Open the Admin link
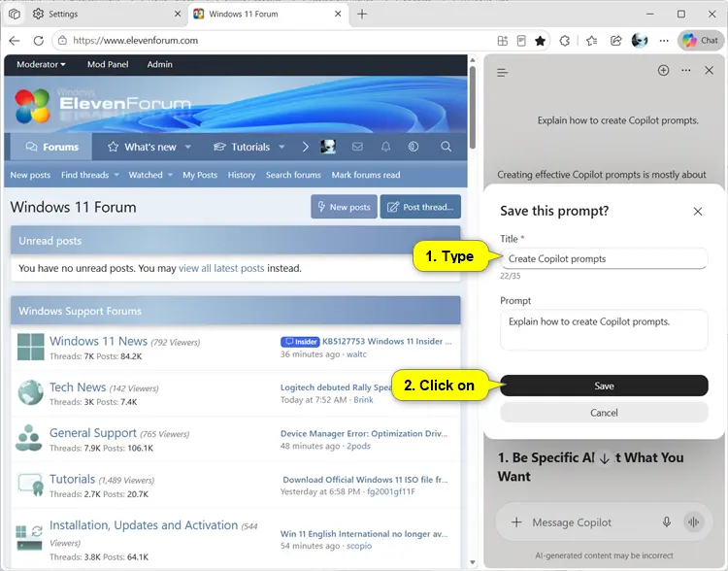The height and width of the screenshot is (571, 728). 160,65
